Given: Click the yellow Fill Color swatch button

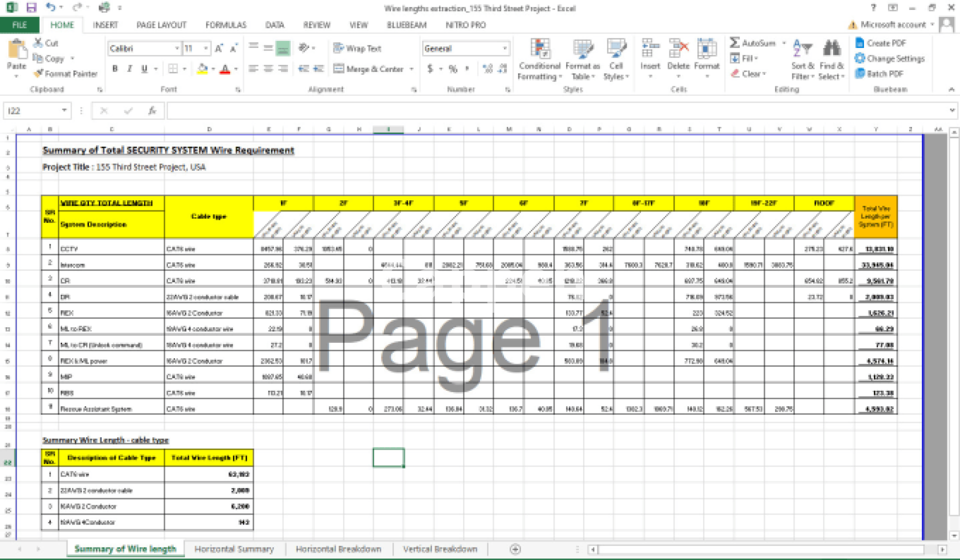Looking at the screenshot, I should click(x=202, y=69).
